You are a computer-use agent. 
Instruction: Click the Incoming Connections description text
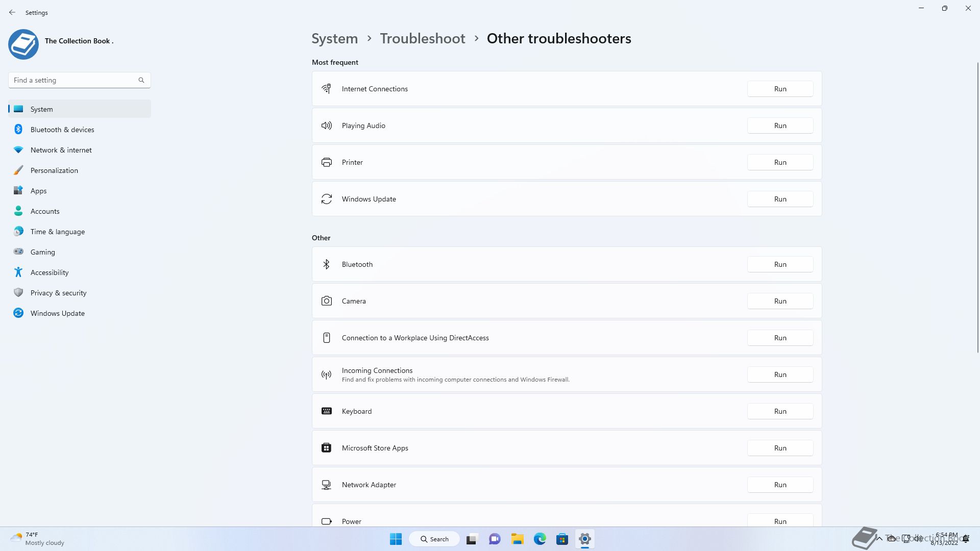coord(456,380)
